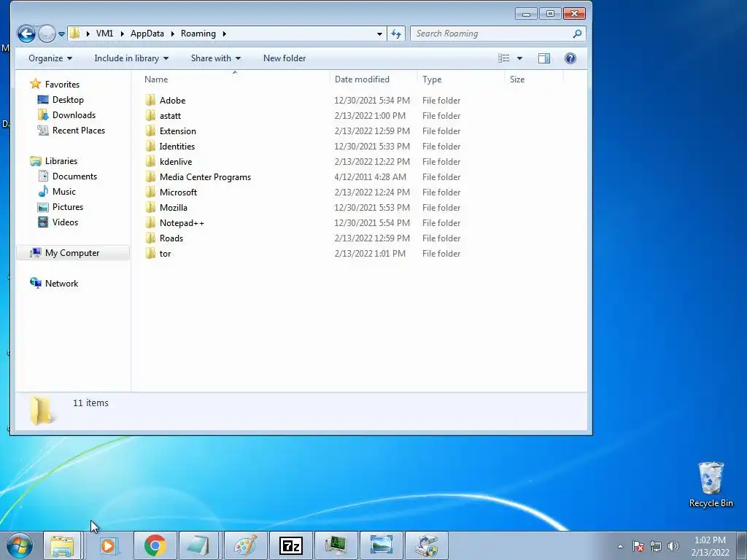This screenshot has height=560, width=747.
Task: Select the Microsoft folder
Action: [x=178, y=192]
